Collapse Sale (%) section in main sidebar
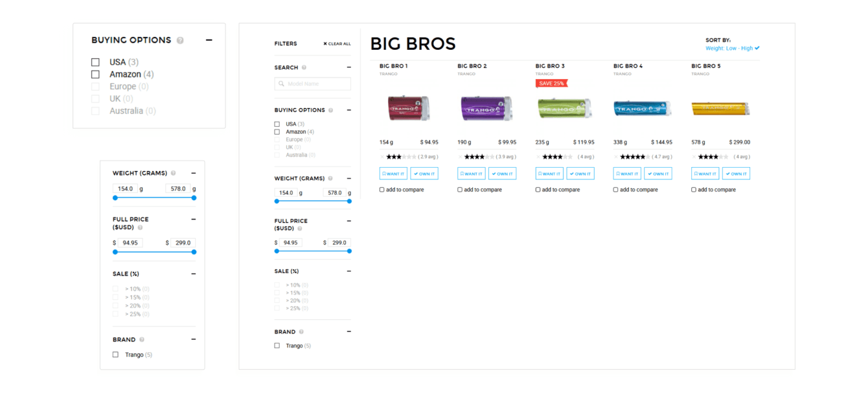Image resolution: width=868 pixels, height=393 pixels. pos(348,271)
